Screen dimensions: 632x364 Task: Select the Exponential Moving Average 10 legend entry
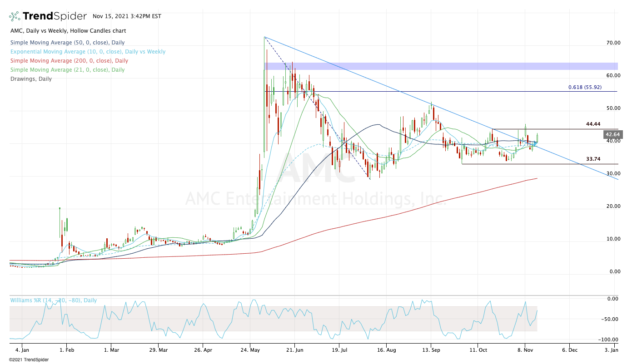[88, 52]
